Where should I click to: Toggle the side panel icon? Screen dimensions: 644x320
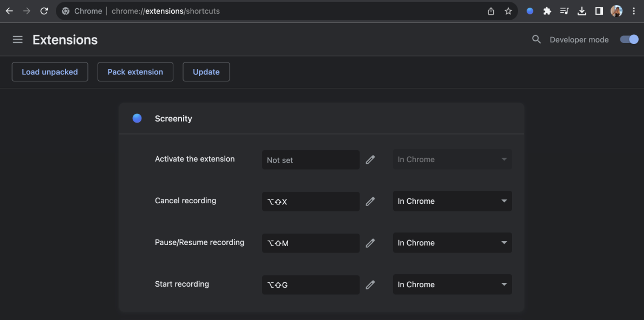pyautogui.click(x=599, y=11)
